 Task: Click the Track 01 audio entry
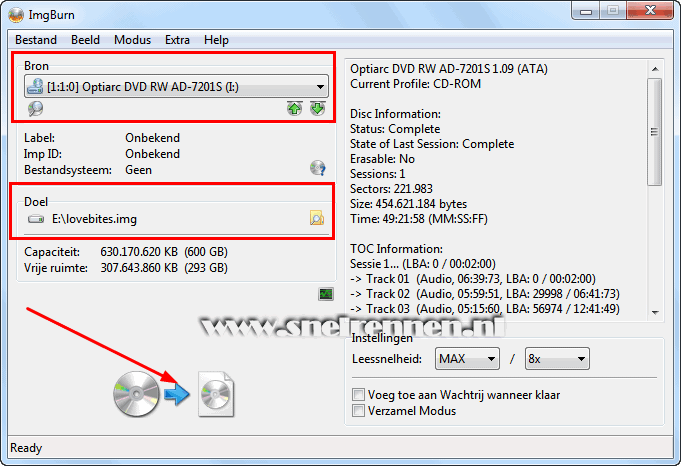tap(473, 279)
